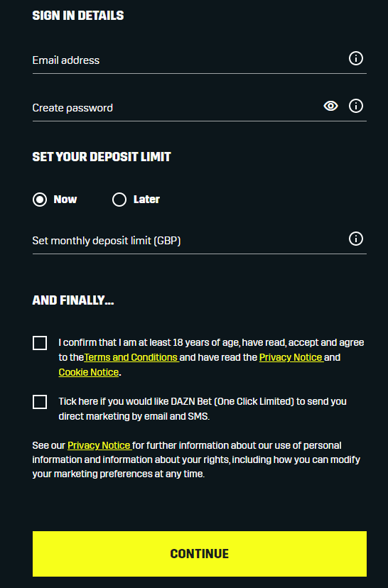Viewport: 388px width, 588px height.
Task: Submit the form with the CONTINUE button
Action: (199, 554)
